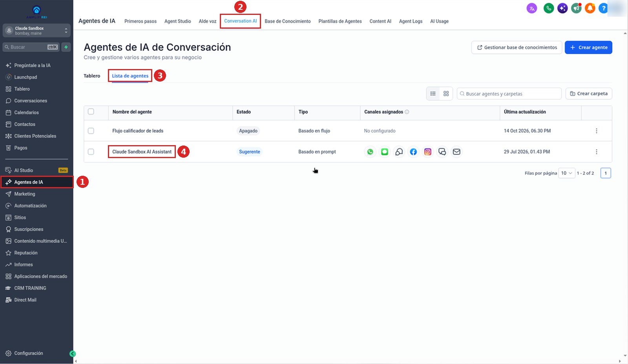Click Gestionar base de conocimientos button

(517, 47)
